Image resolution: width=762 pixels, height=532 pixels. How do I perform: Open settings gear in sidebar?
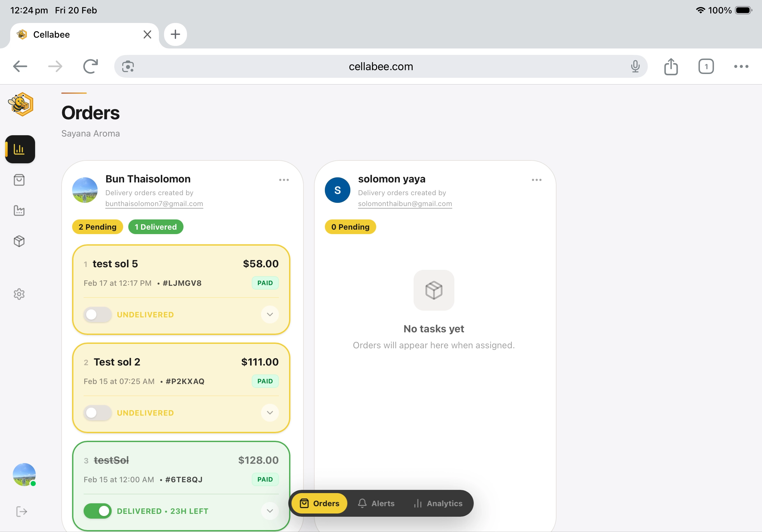pyautogui.click(x=19, y=294)
